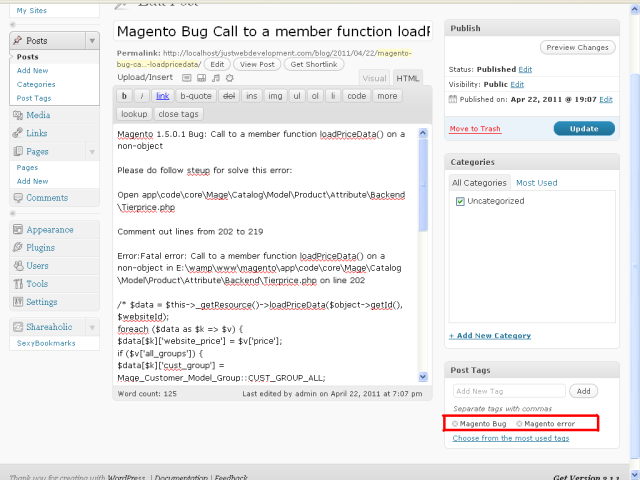
Task: Click Choose from most used tags
Action: pos(511,438)
